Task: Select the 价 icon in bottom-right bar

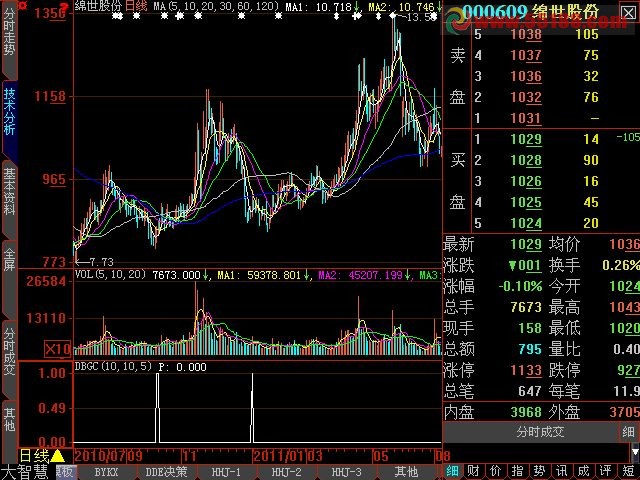Action: point(493,471)
